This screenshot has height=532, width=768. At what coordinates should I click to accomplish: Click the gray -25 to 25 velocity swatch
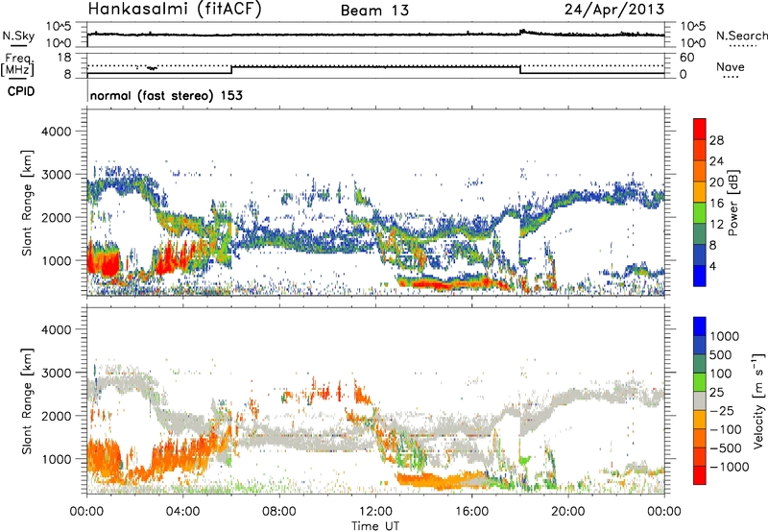coord(700,400)
